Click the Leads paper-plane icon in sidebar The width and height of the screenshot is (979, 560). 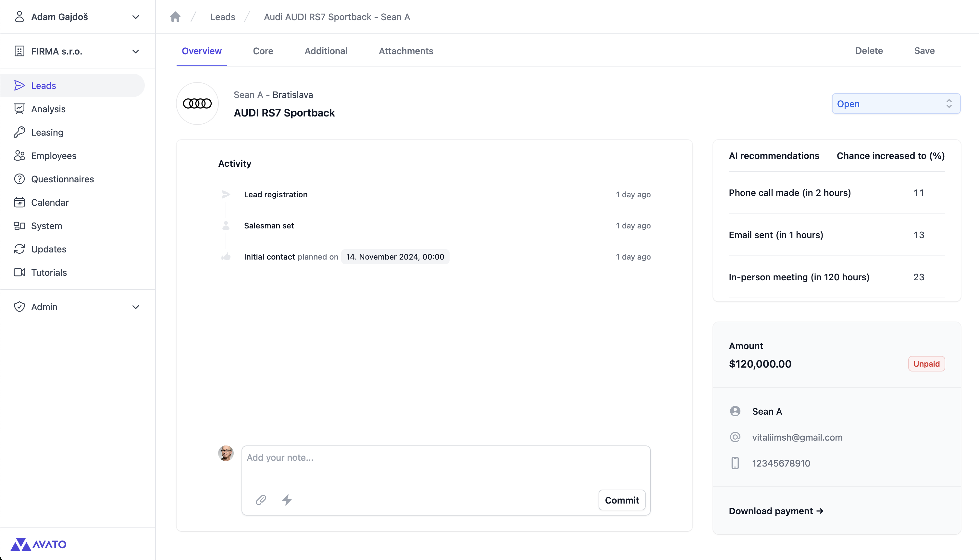(x=19, y=85)
